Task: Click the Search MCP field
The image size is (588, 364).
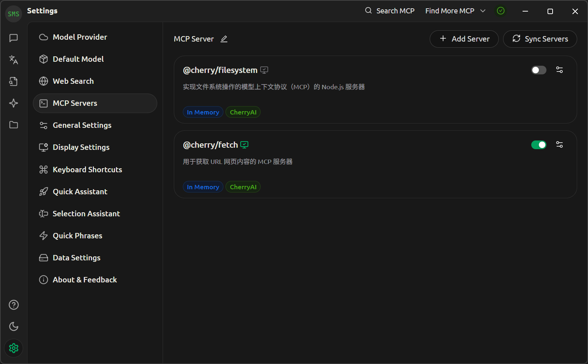Action: pyautogui.click(x=390, y=11)
